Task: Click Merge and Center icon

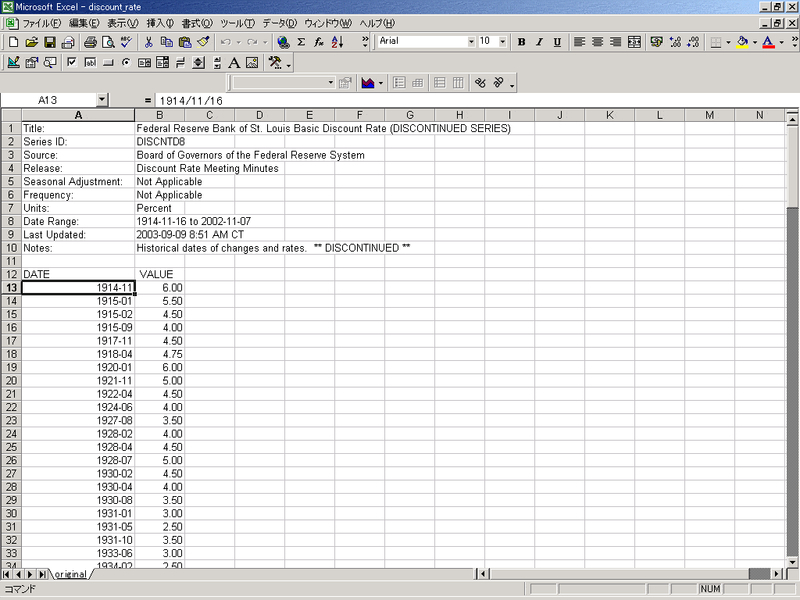Action: pyautogui.click(x=634, y=42)
